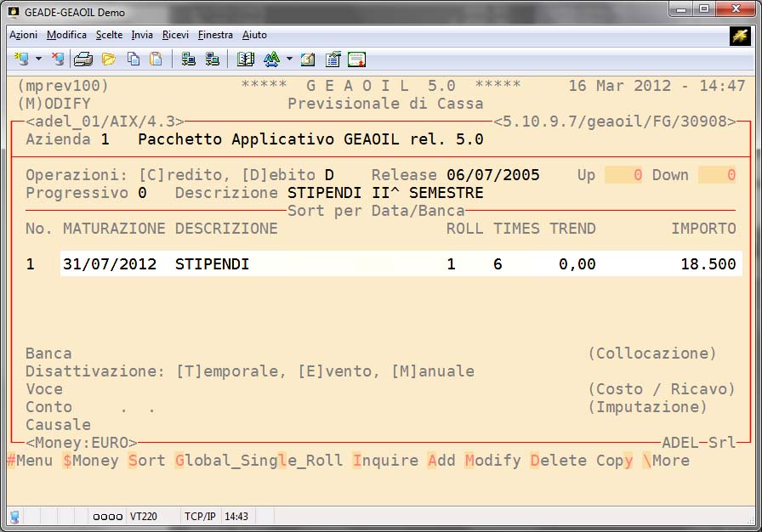Click the printer icon in toolbar
Image resolution: width=762 pixels, height=532 pixels.
82,59
